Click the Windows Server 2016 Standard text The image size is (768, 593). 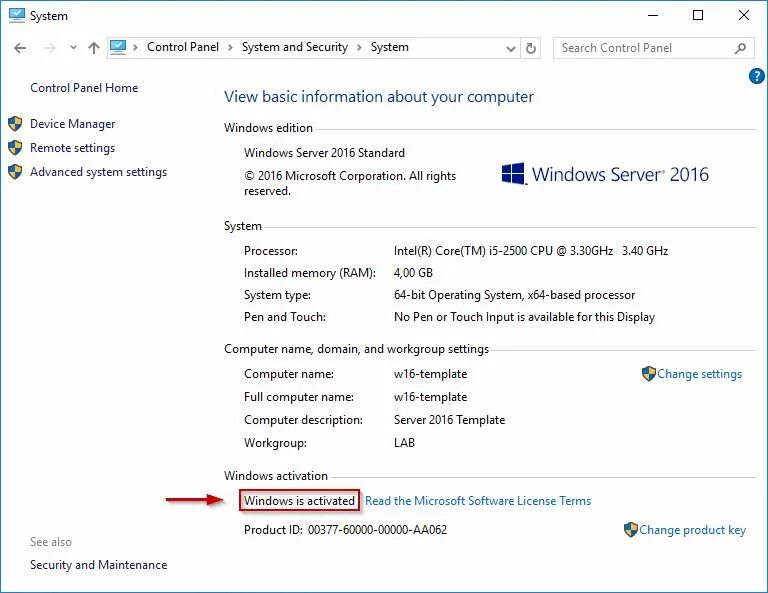coord(324,153)
